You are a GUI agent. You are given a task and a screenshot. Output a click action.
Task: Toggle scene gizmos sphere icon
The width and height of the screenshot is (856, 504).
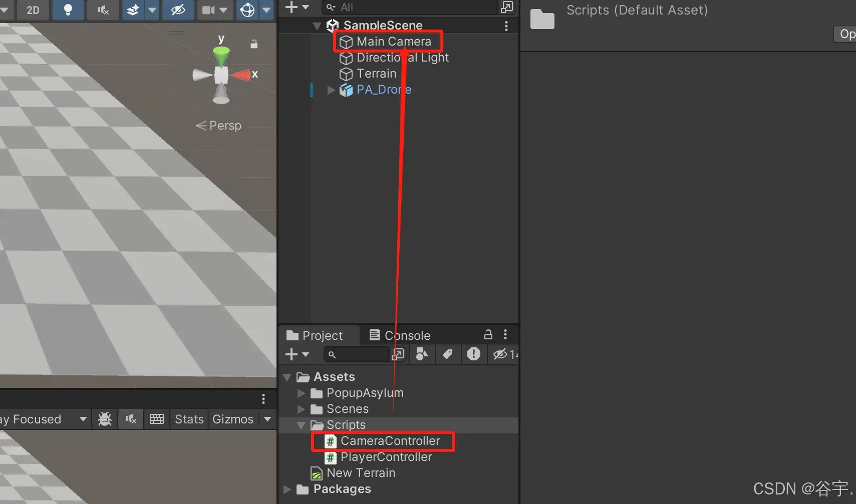pyautogui.click(x=247, y=10)
